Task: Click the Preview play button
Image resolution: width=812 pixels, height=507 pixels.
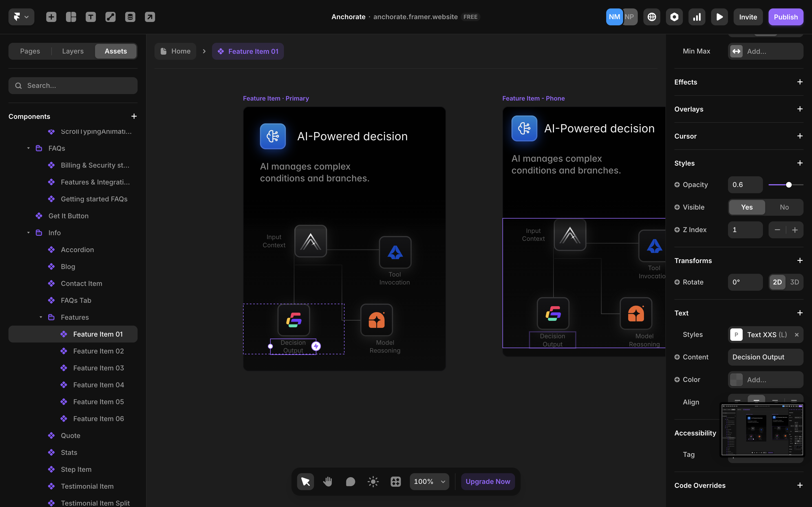Action: (719, 17)
